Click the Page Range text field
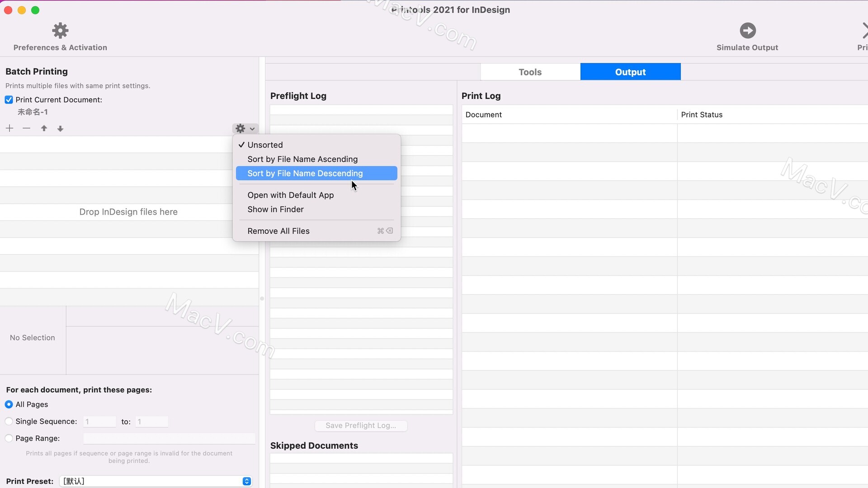Screen dimensions: 868x488 coord(169,438)
